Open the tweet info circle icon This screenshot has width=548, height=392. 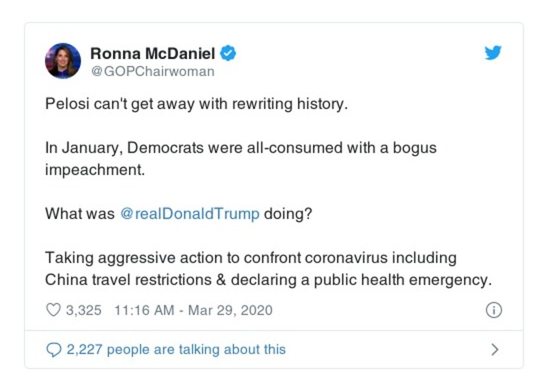(493, 310)
